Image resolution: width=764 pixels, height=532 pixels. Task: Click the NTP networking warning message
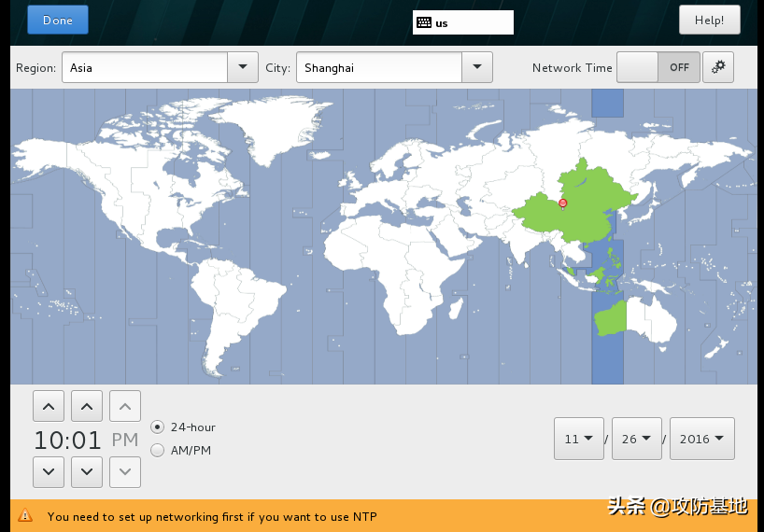(212, 516)
